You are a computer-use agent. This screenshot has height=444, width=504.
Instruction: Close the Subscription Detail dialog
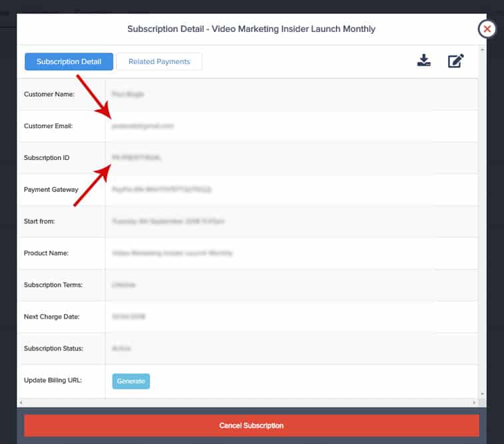pyautogui.click(x=487, y=29)
